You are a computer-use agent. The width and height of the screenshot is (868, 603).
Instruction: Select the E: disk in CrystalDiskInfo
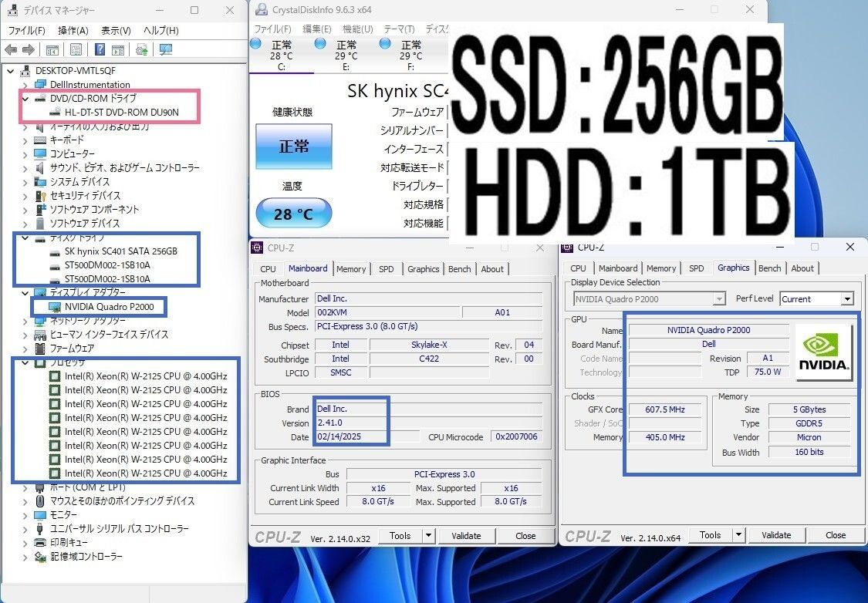(346, 56)
